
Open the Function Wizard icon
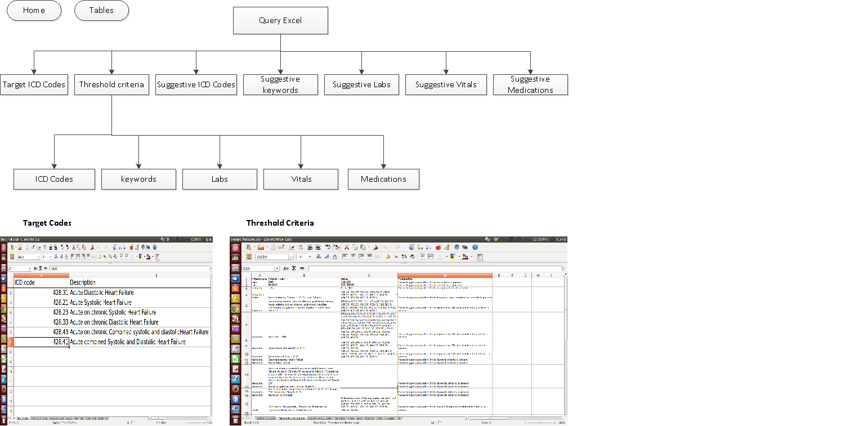tap(286, 268)
